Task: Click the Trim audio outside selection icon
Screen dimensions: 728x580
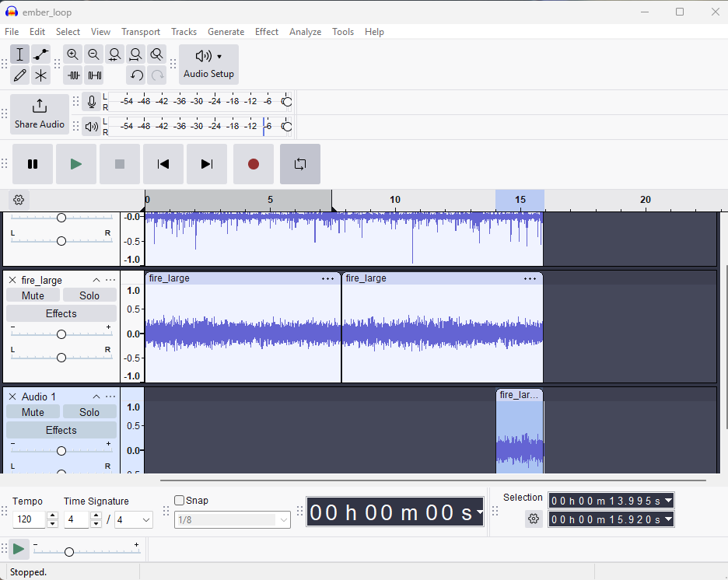Action: pyautogui.click(x=74, y=75)
